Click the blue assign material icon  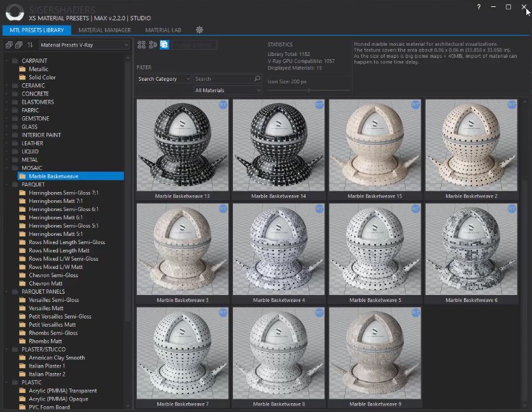(165, 45)
